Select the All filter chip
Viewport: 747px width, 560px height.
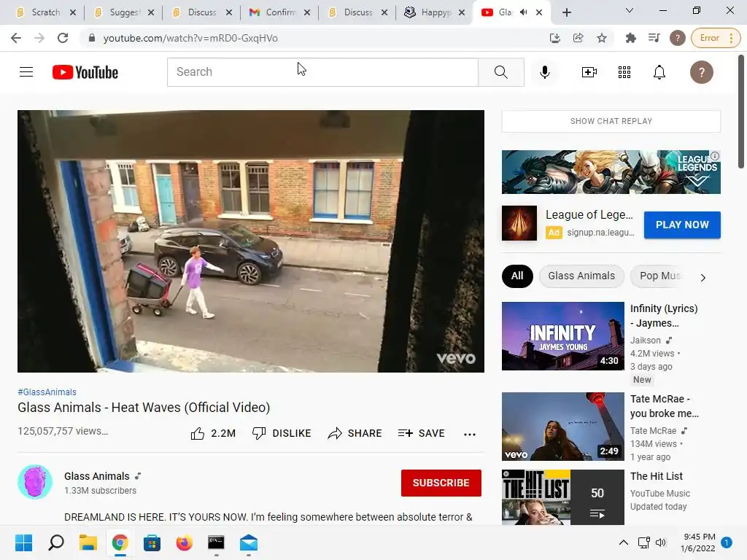[x=517, y=276]
